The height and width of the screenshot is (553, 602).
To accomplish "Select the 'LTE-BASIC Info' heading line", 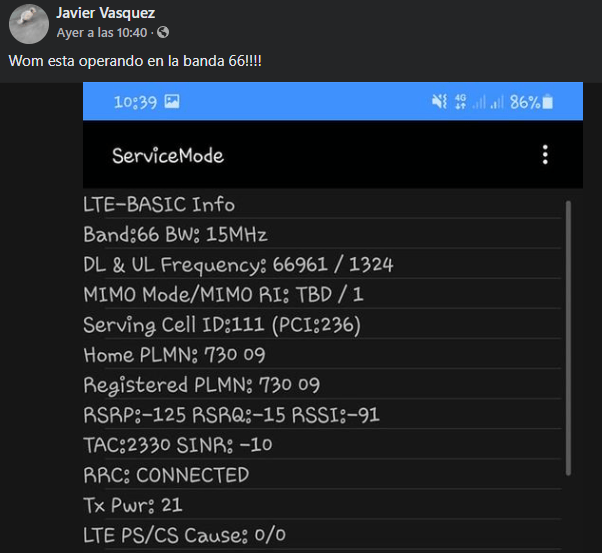I will point(159,205).
